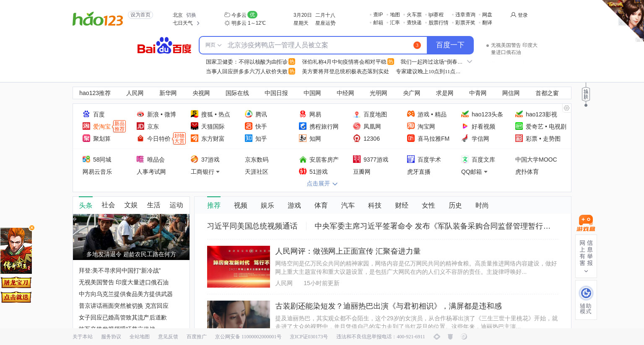The width and height of the screenshot is (644, 345).
Task: Select 财经 content tab
Action: click(402, 205)
